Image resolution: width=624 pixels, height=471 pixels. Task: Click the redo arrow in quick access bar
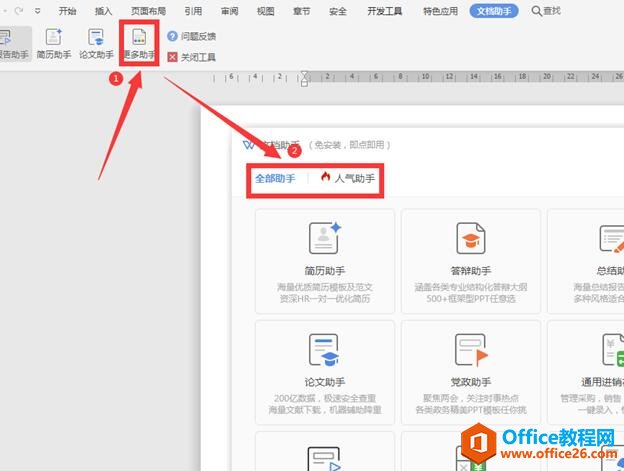click(18, 11)
